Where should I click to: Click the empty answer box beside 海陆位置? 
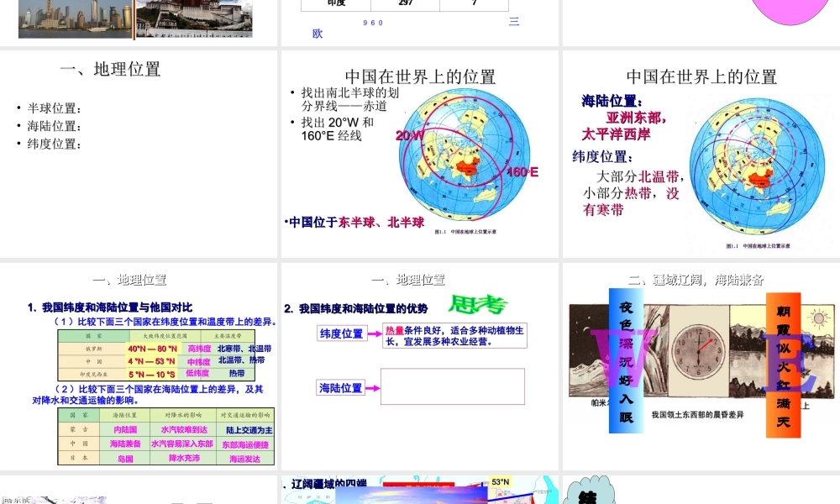[x=453, y=386]
